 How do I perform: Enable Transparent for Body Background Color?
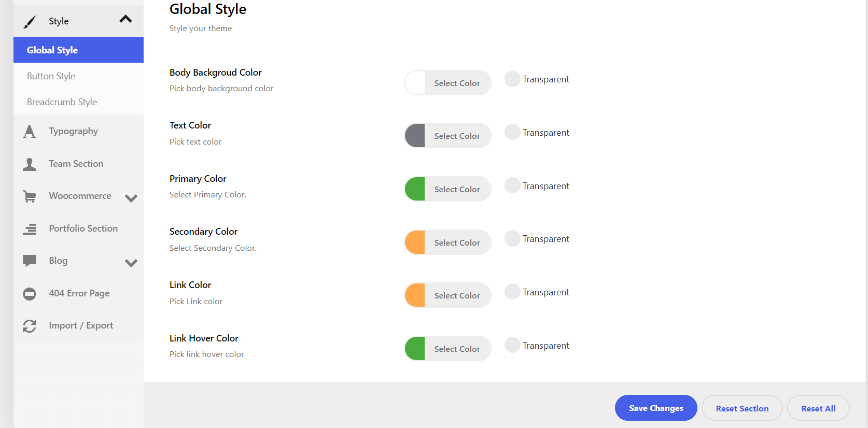512,79
